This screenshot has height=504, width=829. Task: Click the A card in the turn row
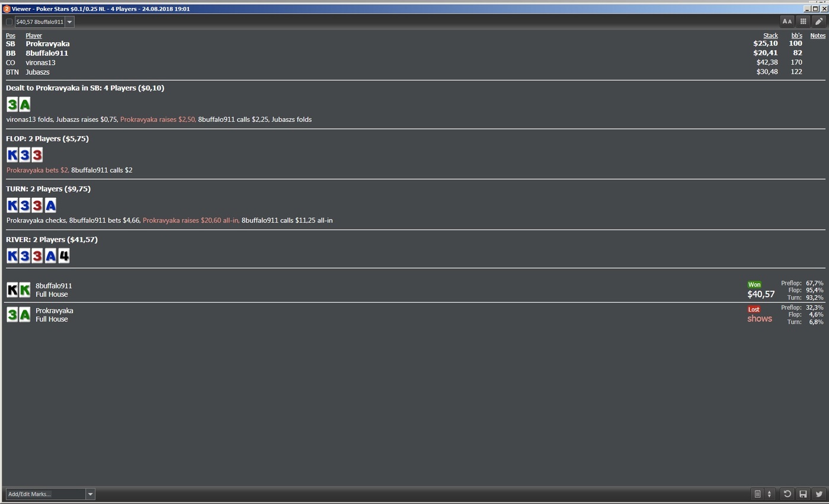tap(50, 206)
